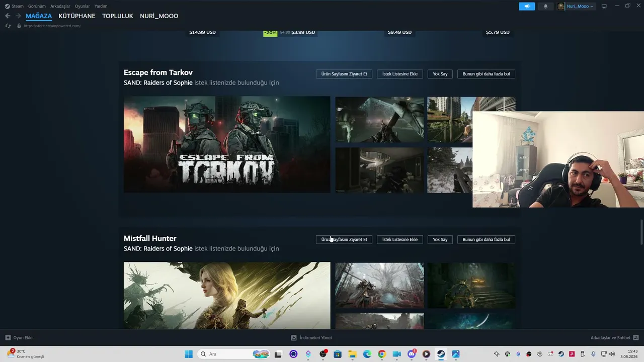644x362 pixels.
Task: Open Task View from the taskbar
Action: (278, 354)
